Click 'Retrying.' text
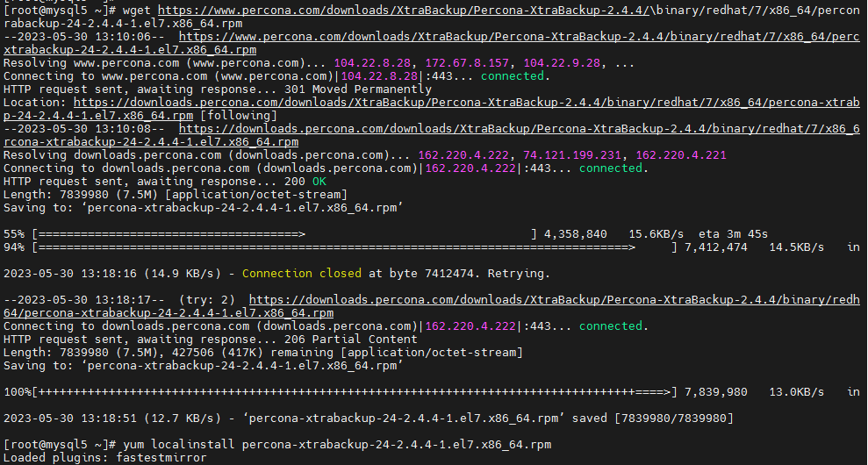The height and width of the screenshot is (465, 868). tap(520, 274)
